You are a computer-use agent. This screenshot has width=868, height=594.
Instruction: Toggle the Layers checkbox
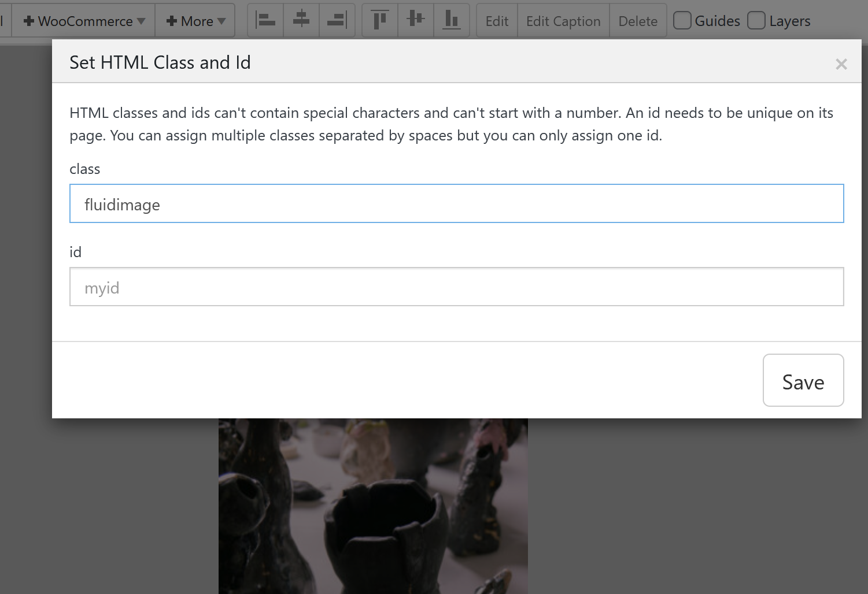[x=756, y=21]
